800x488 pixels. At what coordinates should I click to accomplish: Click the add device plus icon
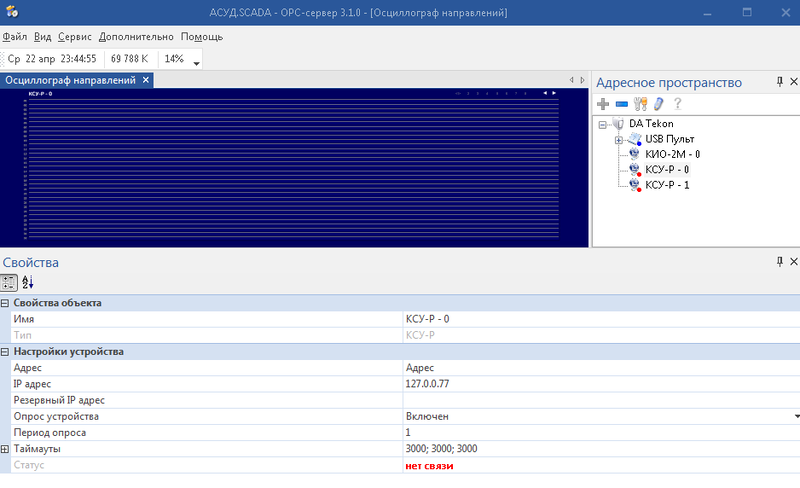[603, 104]
